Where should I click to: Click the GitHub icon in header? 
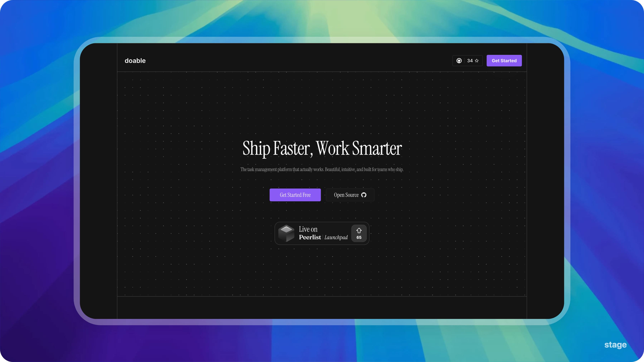point(459,61)
